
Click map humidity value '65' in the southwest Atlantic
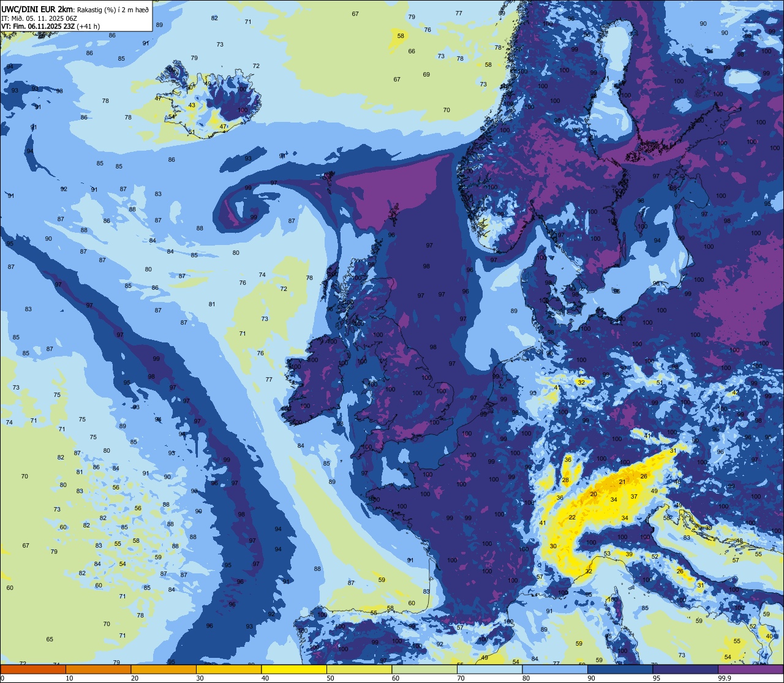tap(50, 640)
